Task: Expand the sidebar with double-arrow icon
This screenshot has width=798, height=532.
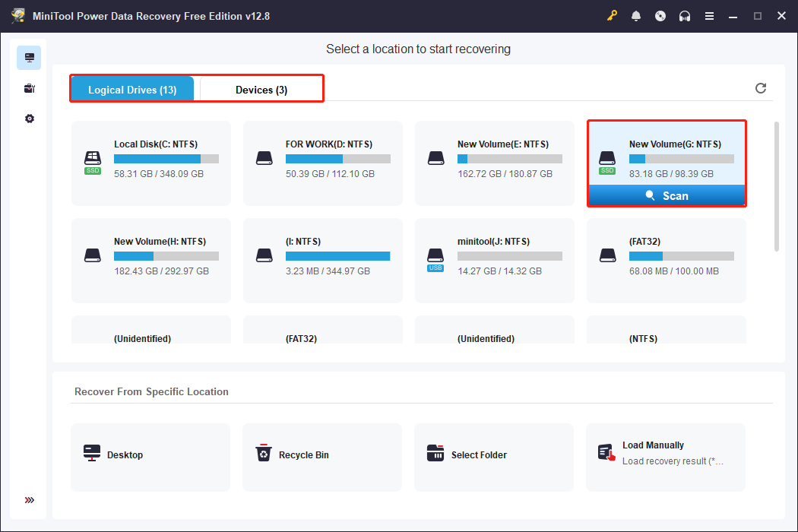Action: 29,500
